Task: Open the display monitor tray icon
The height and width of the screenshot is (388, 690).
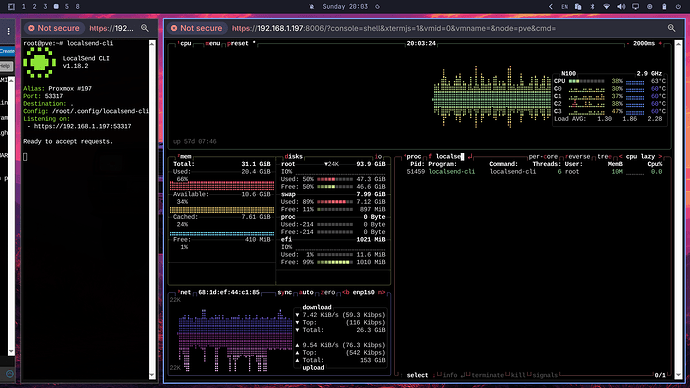Action: 635,7
